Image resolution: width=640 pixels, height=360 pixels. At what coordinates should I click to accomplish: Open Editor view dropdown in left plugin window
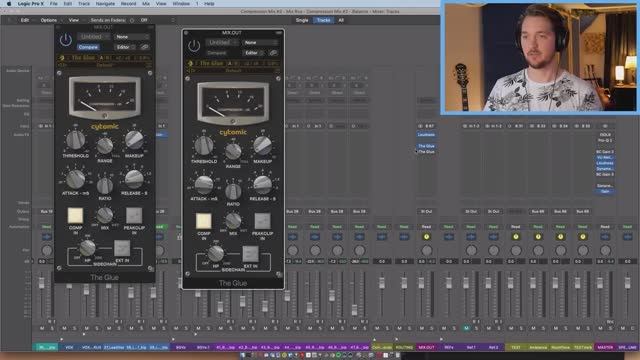click(x=125, y=47)
